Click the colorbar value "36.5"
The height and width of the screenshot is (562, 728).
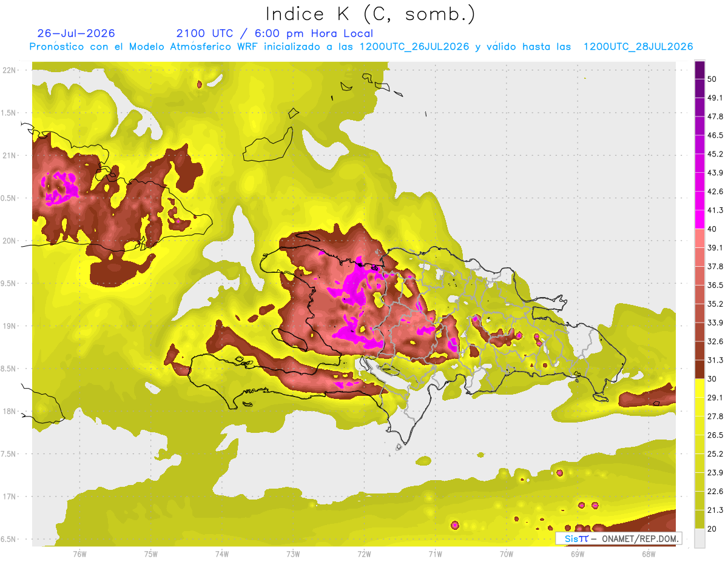[715, 285]
